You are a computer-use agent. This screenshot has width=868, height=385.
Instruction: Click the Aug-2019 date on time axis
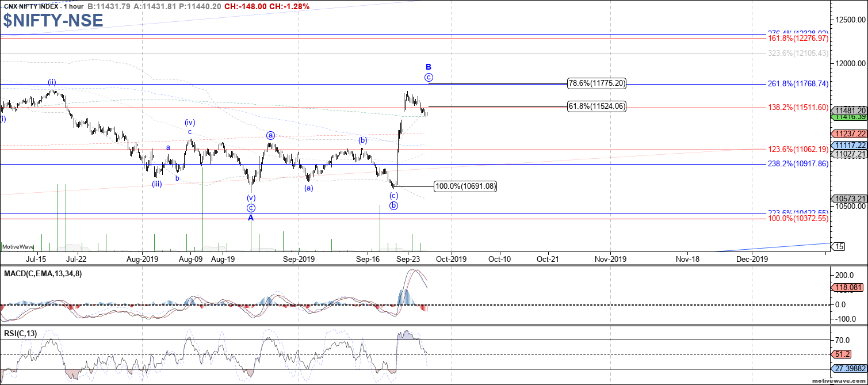tap(142, 260)
